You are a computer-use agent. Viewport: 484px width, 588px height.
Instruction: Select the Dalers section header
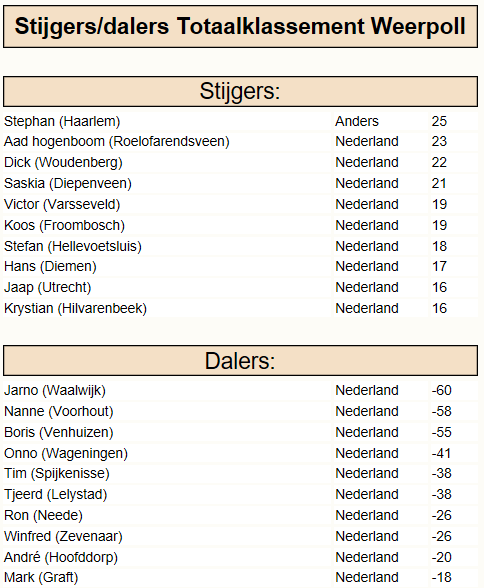[x=240, y=361]
